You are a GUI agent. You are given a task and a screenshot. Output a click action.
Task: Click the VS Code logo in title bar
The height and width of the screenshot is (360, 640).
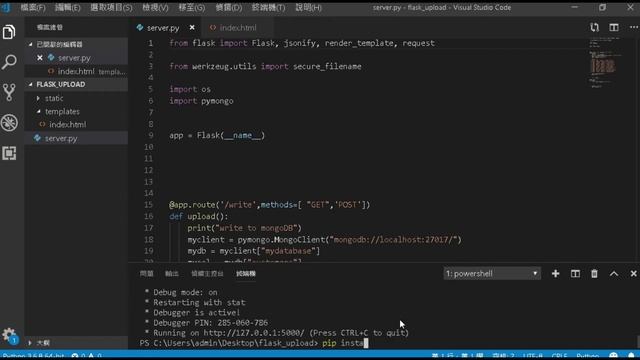coord(6,7)
